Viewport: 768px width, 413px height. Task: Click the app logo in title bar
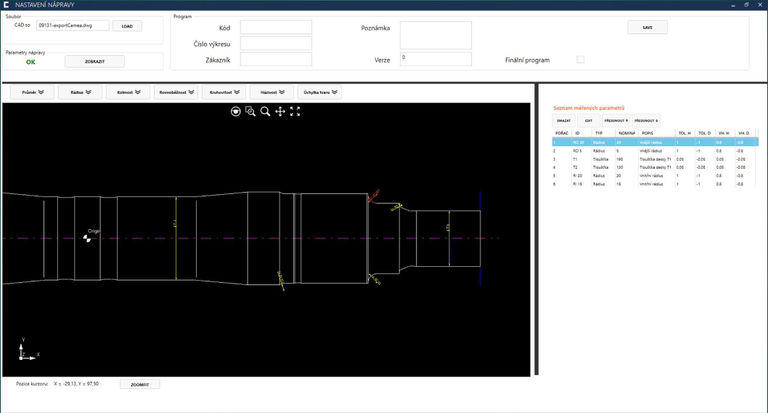7,5
